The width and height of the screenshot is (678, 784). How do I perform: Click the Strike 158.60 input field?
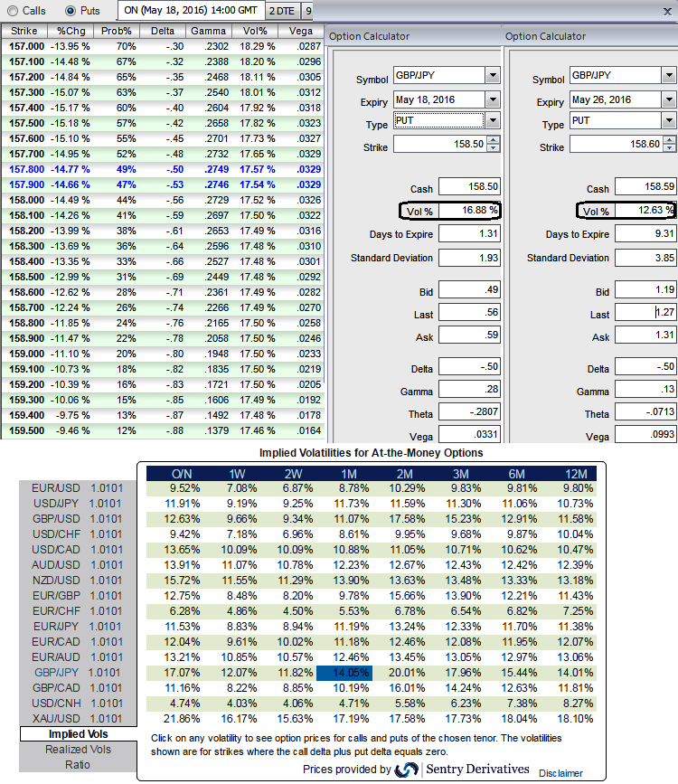click(x=616, y=144)
